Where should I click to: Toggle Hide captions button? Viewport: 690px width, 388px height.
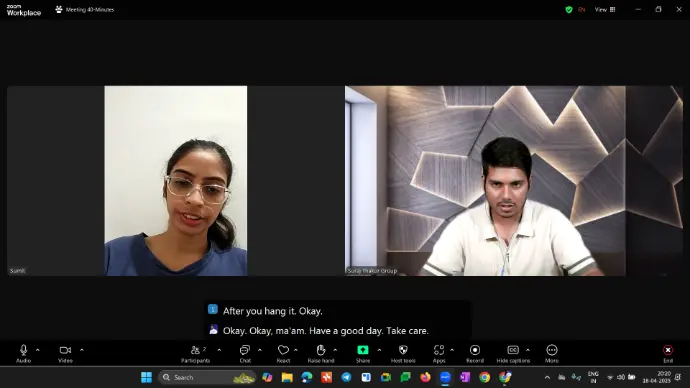pyautogui.click(x=513, y=354)
